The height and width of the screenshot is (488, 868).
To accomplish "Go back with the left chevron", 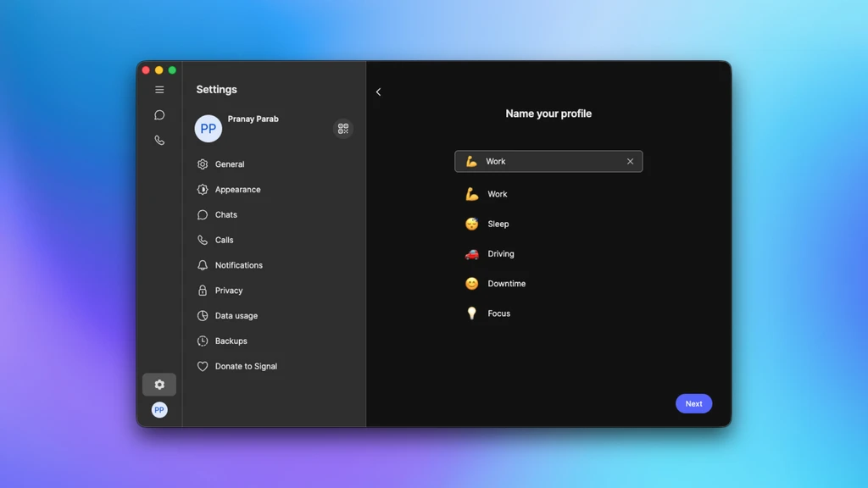I will pos(379,91).
